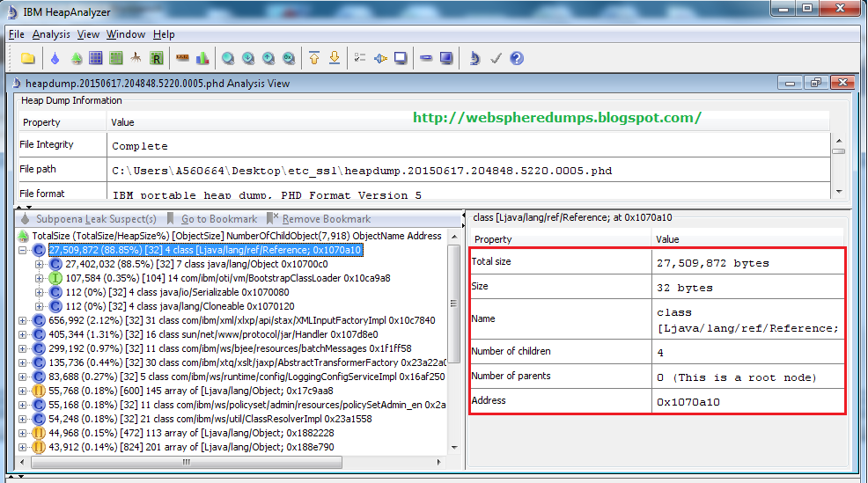Click the orange down arrow icon
The image size is (868, 483).
pos(335,58)
